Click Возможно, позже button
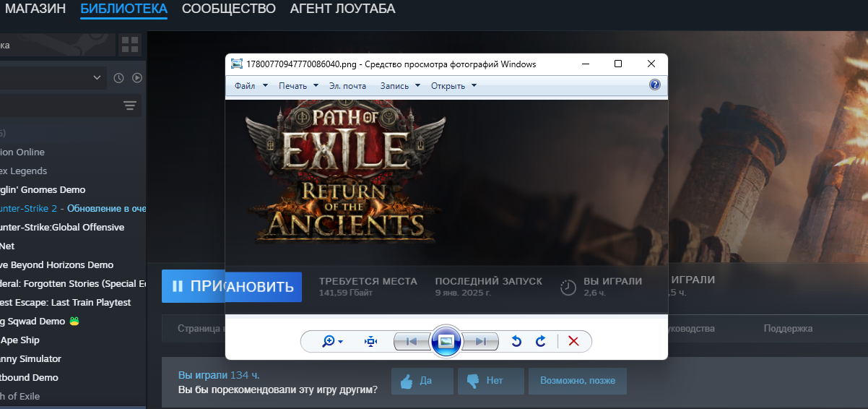The height and width of the screenshot is (409, 868). point(578,380)
